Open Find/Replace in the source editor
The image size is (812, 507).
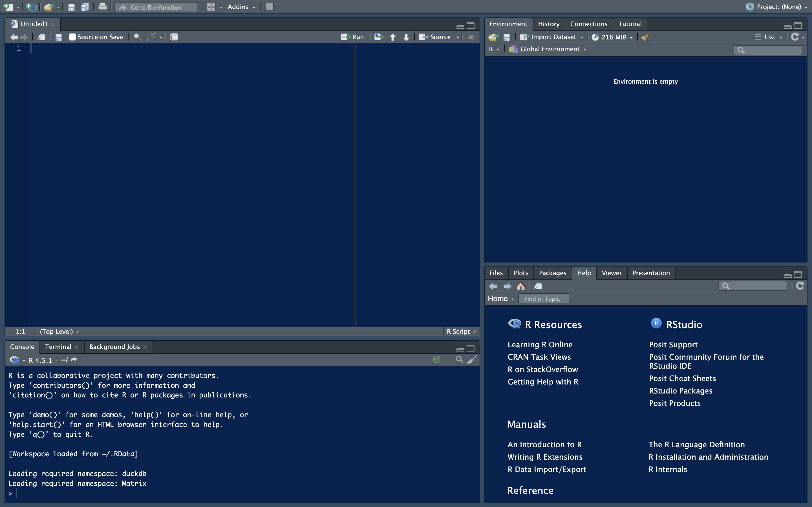click(137, 37)
